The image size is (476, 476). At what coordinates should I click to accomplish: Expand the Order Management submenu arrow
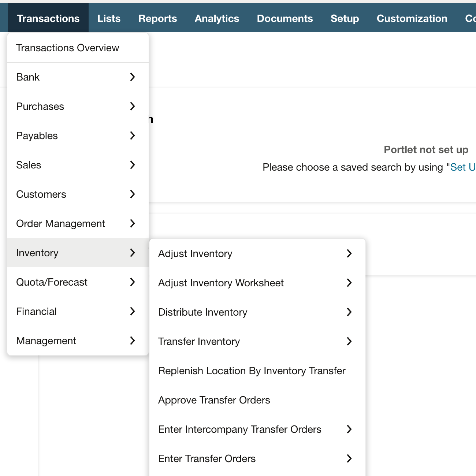point(133,223)
